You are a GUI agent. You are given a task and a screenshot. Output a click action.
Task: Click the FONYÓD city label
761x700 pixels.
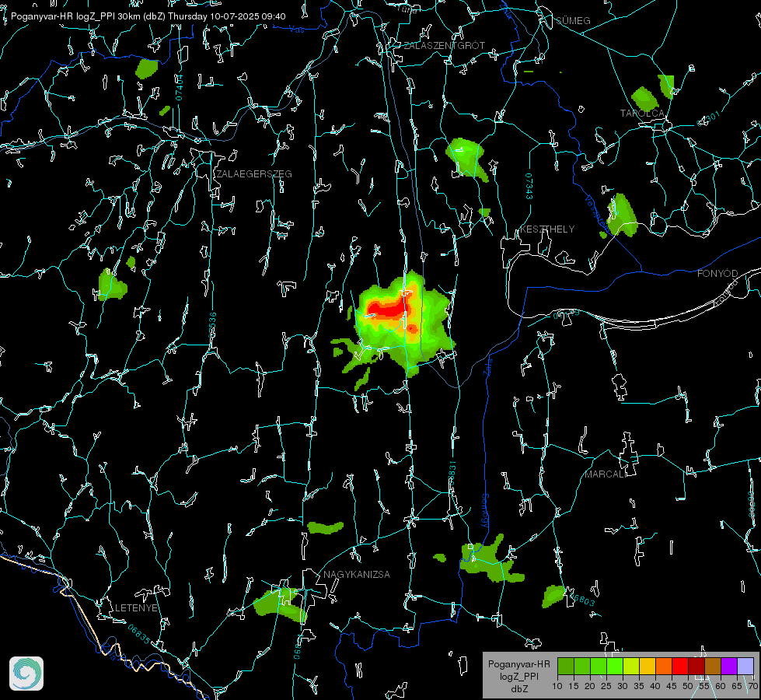click(717, 274)
